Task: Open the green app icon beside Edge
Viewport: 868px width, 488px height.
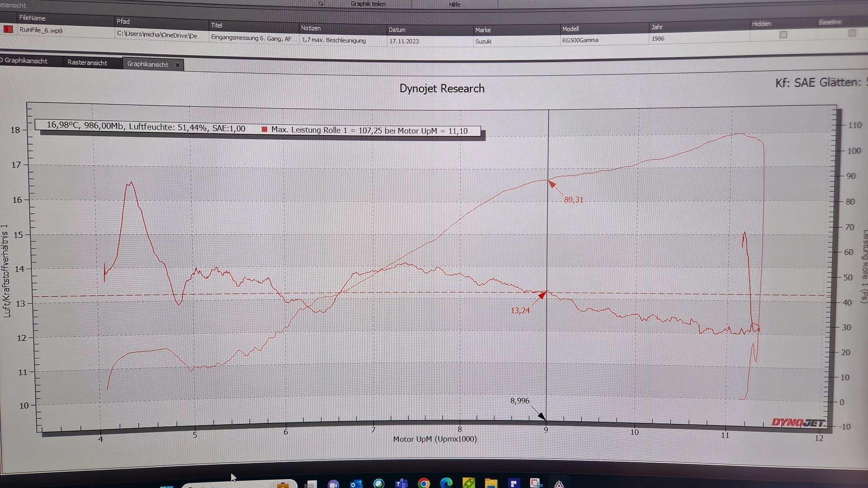Action: pyautogui.click(x=469, y=483)
